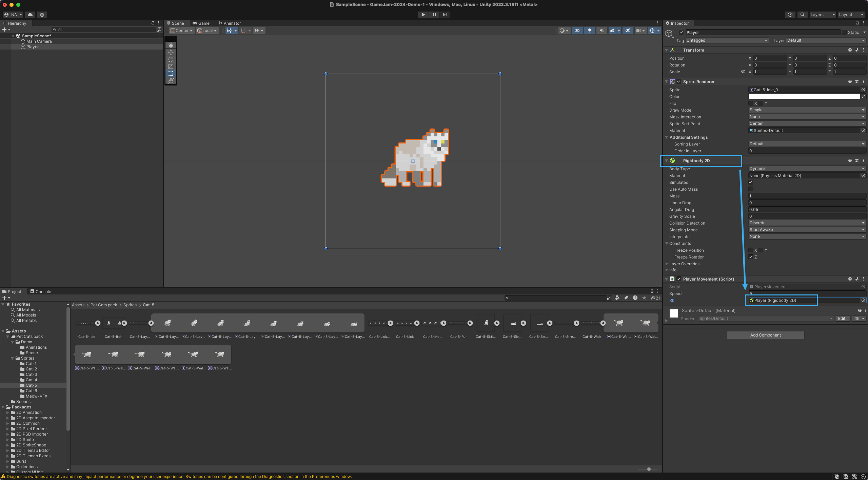The width and height of the screenshot is (868, 480).
Task: Click the sprite Color swatch field
Action: click(804, 97)
